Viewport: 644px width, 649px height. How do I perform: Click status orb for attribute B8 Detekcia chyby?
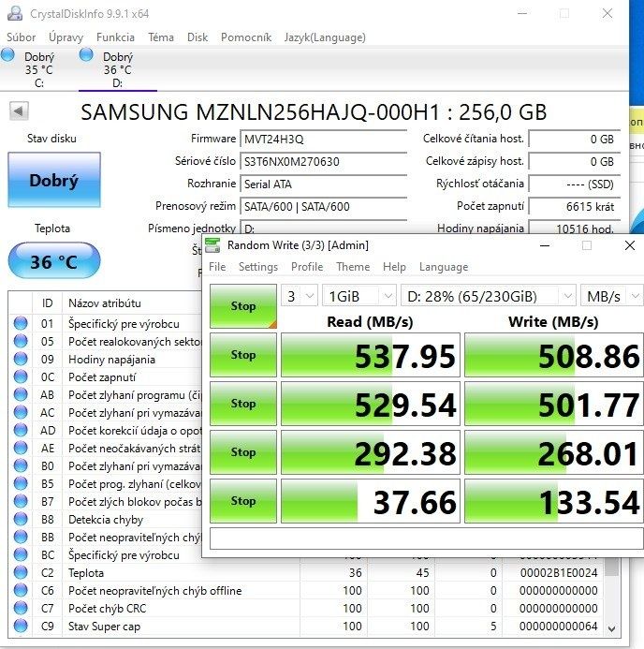click(21, 519)
